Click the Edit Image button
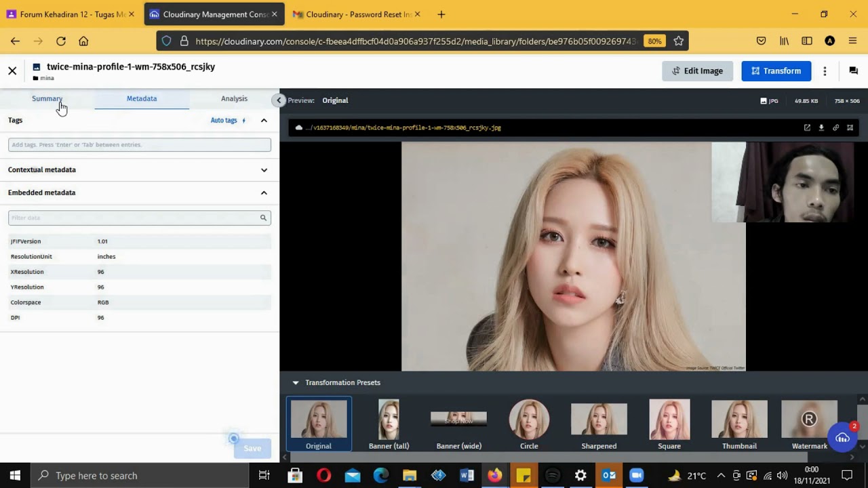 tap(697, 70)
